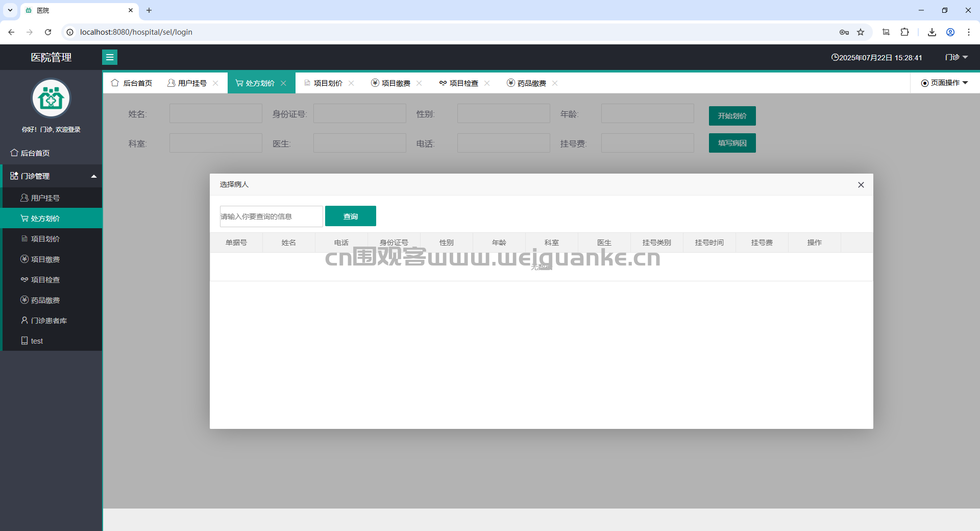Open 项目缴费 in the sidebar
Screen dimensions: 980x531
coord(51,259)
